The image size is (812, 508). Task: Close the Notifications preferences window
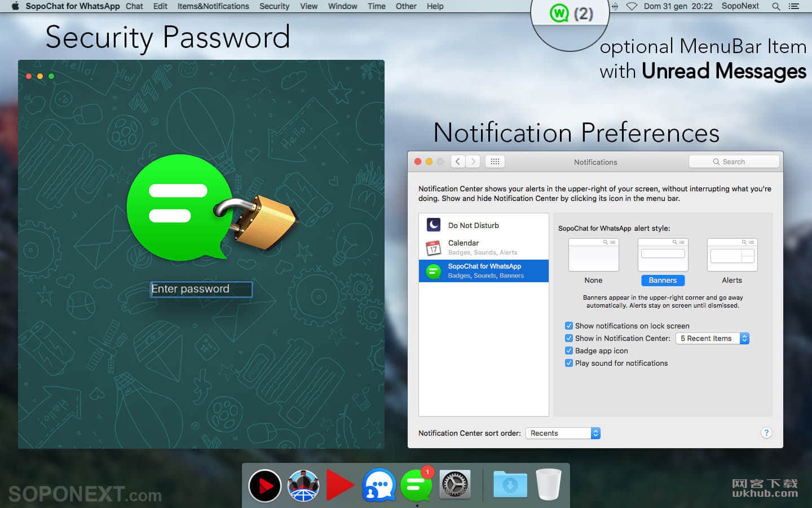[418, 161]
